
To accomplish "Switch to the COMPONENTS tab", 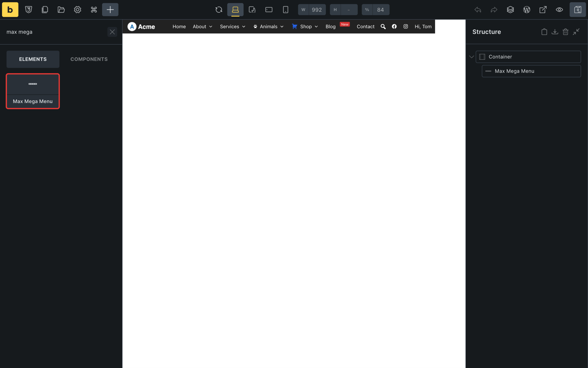I will [x=89, y=59].
